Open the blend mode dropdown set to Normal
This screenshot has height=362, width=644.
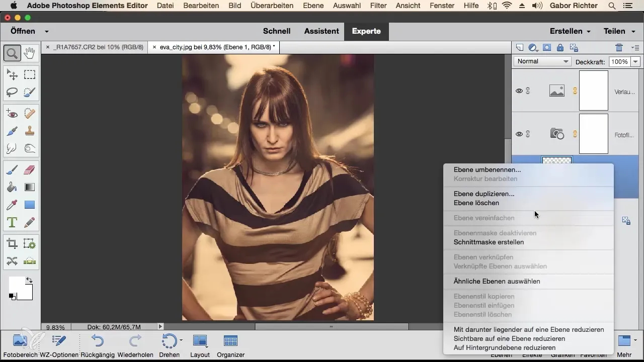pyautogui.click(x=542, y=61)
